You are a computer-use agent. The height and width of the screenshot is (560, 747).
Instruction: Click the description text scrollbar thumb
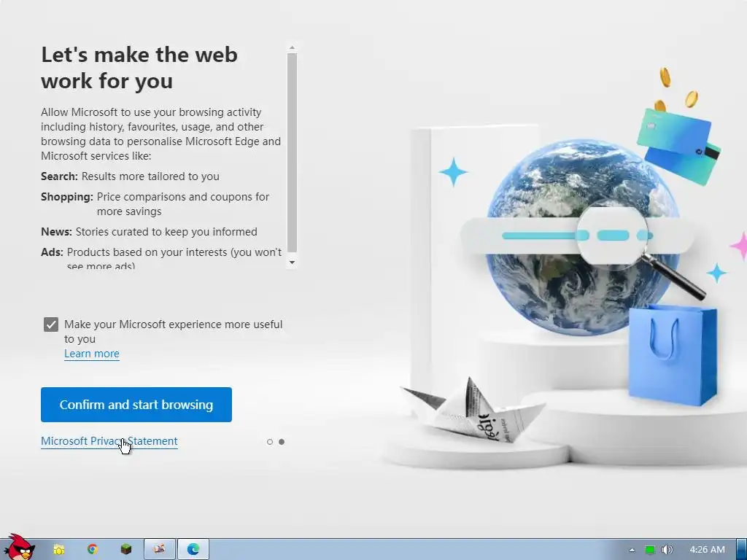pos(292,152)
